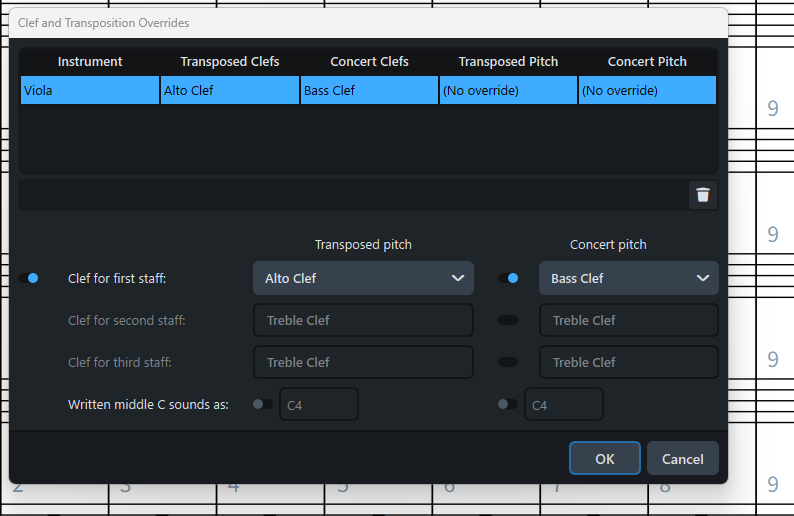Click transposed second staff Treble Clef field
This screenshot has width=794, height=516.
363,320
